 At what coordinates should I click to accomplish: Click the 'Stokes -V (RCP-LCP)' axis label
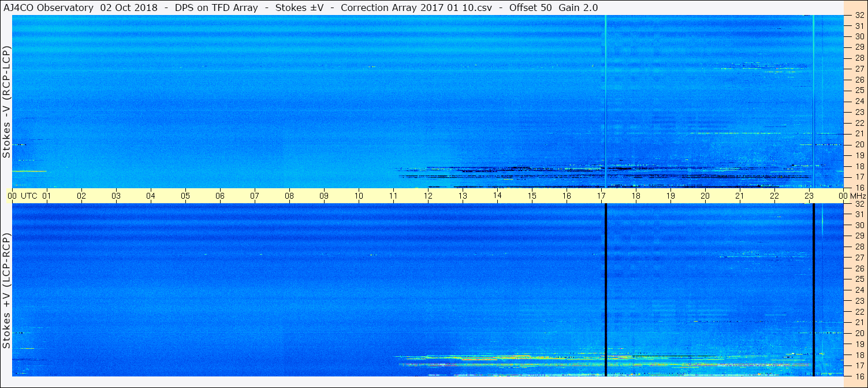tap(6, 101)
